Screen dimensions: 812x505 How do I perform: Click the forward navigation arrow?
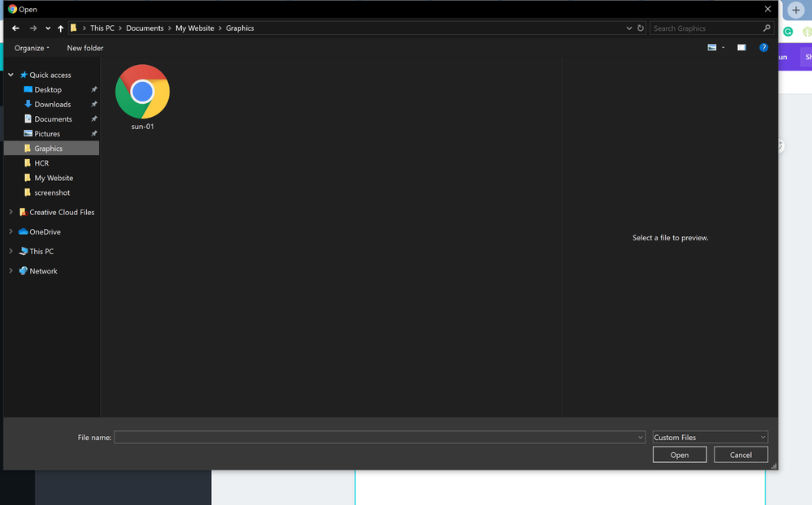[33, 28]
